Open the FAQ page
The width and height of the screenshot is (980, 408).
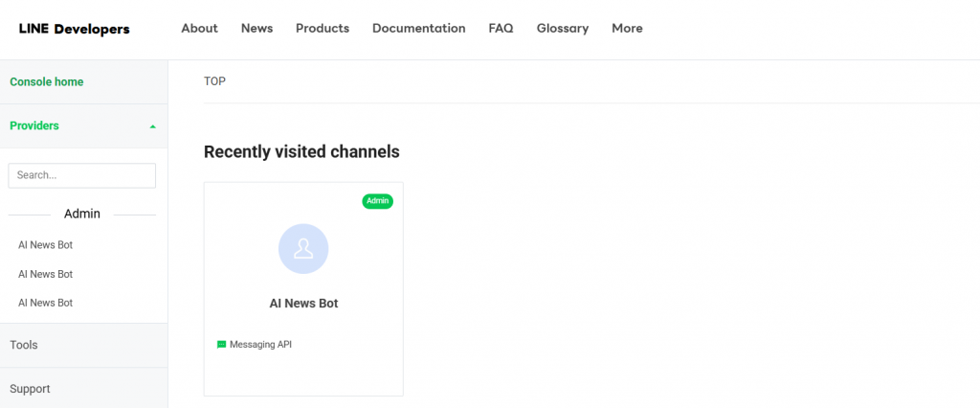click(x=501, y=28)
